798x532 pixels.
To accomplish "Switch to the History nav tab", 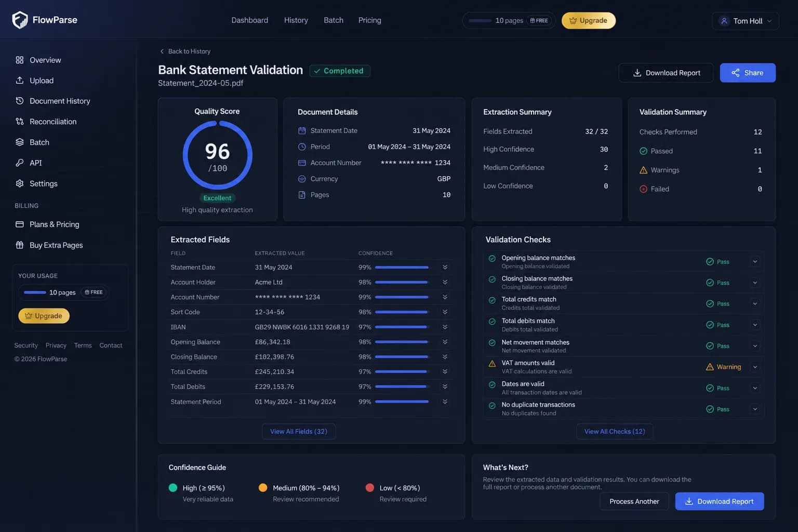I will pos(296,20).
